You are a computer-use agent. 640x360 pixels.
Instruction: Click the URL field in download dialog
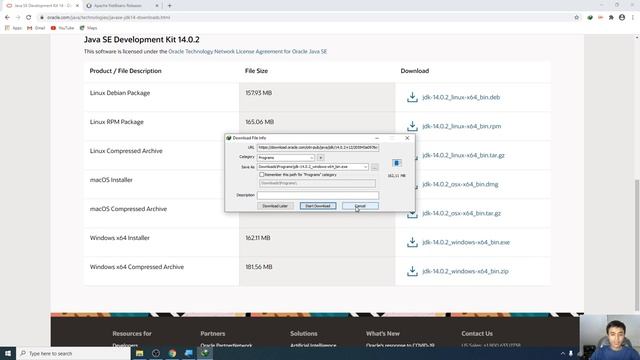click(318, 147)
